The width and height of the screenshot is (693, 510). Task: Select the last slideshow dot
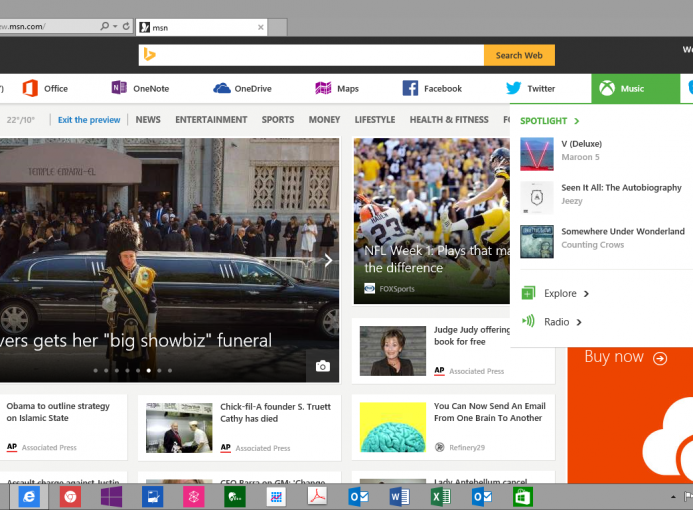[170, 370]
